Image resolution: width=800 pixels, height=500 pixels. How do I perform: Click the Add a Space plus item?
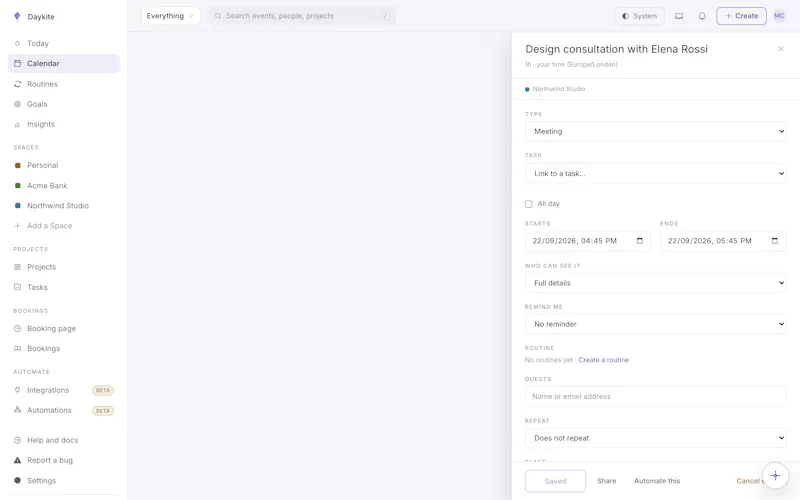pos(64,226)
